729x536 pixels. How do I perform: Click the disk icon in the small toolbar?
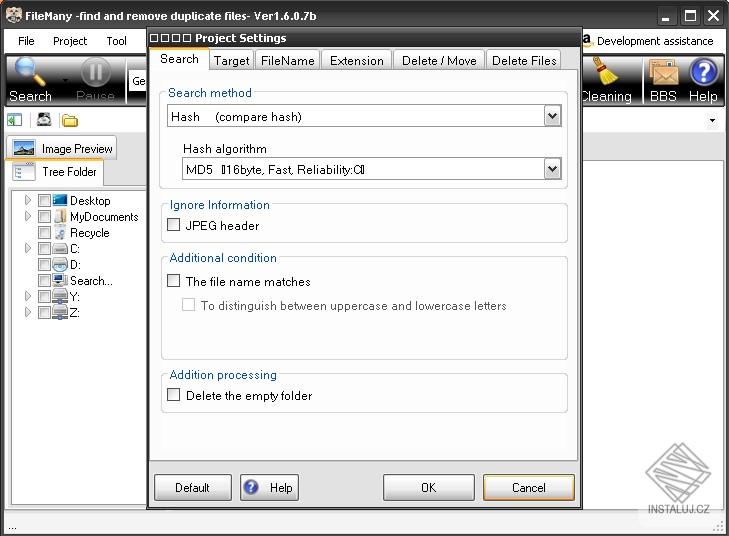click(44, 120)
